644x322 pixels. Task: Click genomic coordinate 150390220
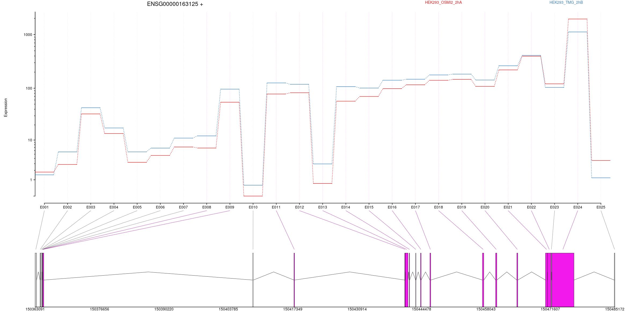[x=164, y=309]
